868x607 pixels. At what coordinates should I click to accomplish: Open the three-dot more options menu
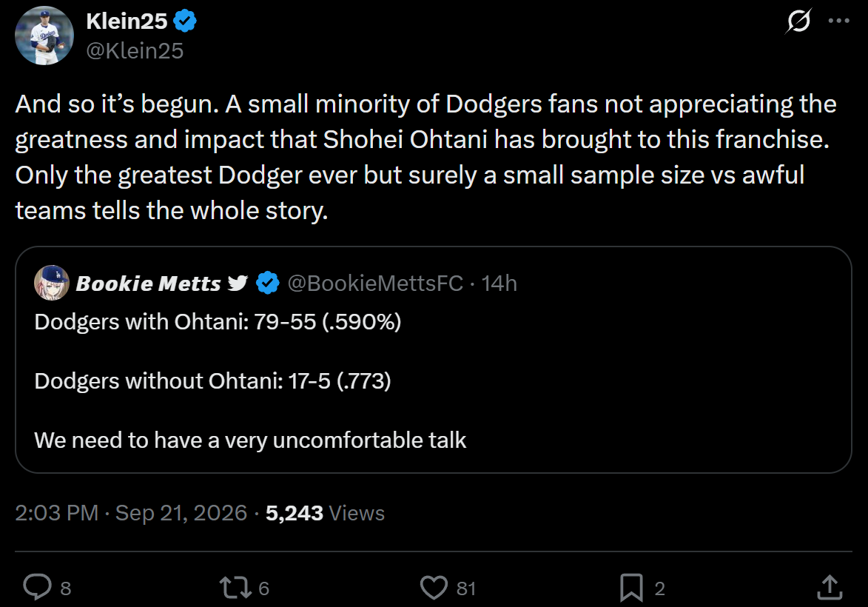click(838, 21)
